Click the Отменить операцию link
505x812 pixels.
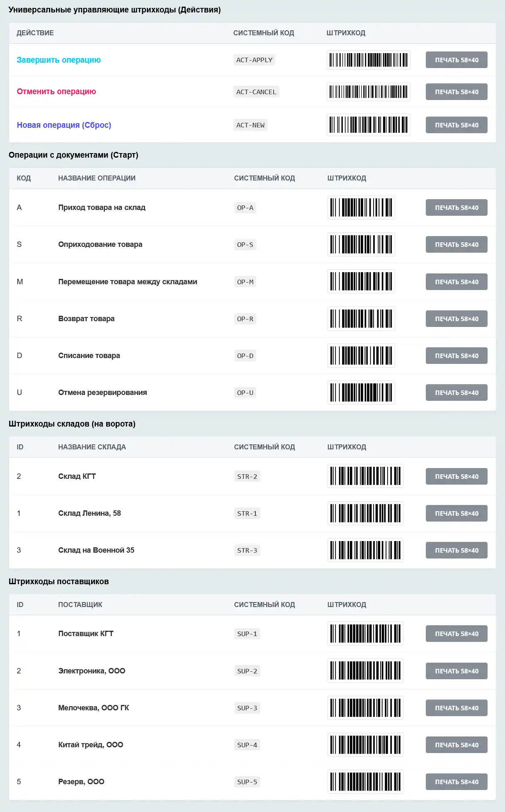tap(56, 91)
